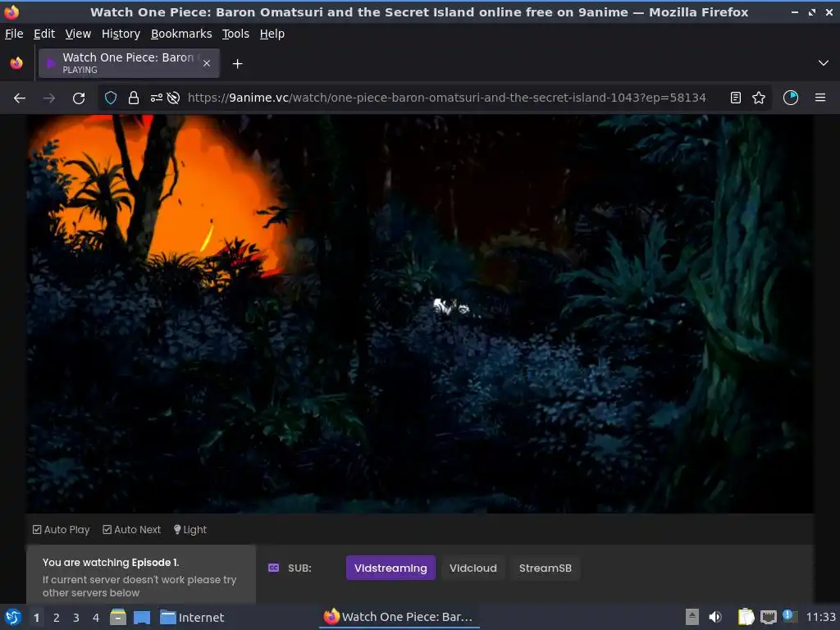The width and height of the screenshot is (840, 630).
Task: Toggle the Auto Next checkbox
Action: click(132, 530)
